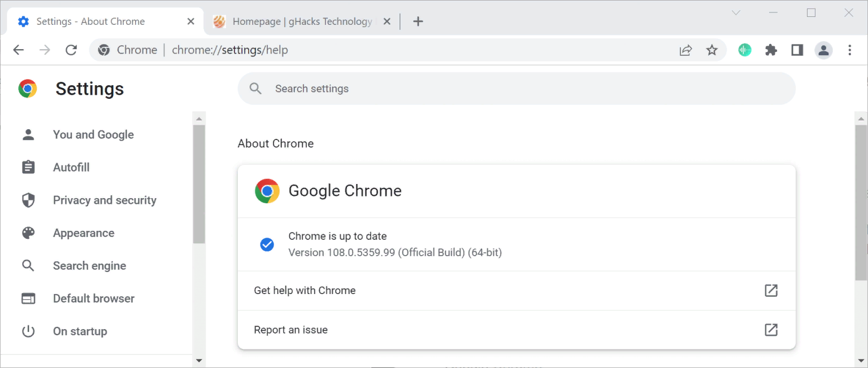
Task: Open the tab search chevron
Action: point(736,12)
